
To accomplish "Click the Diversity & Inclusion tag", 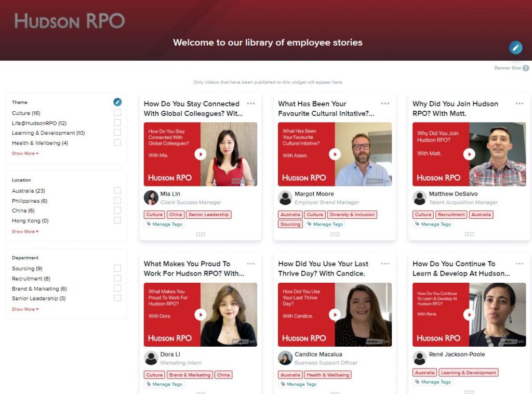I will pos(352,215).
